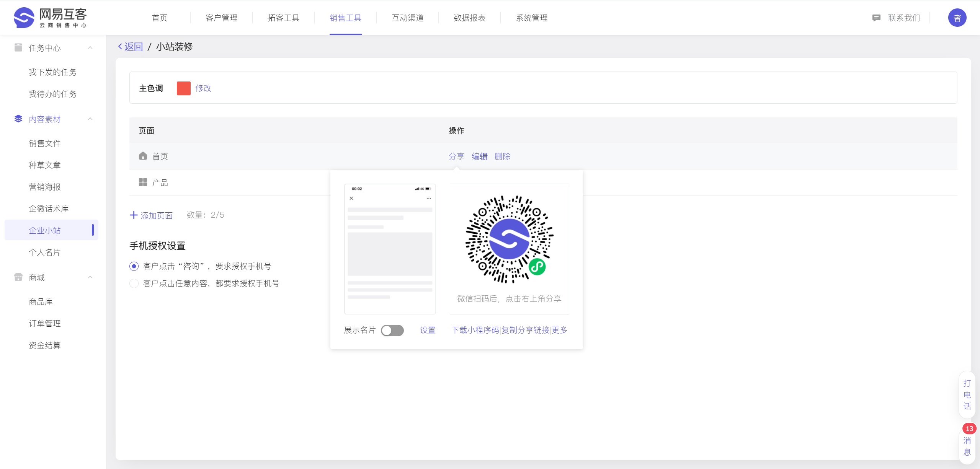Click the 商城 shop icon
Screen dimensions: 980x469
(18, 277)
